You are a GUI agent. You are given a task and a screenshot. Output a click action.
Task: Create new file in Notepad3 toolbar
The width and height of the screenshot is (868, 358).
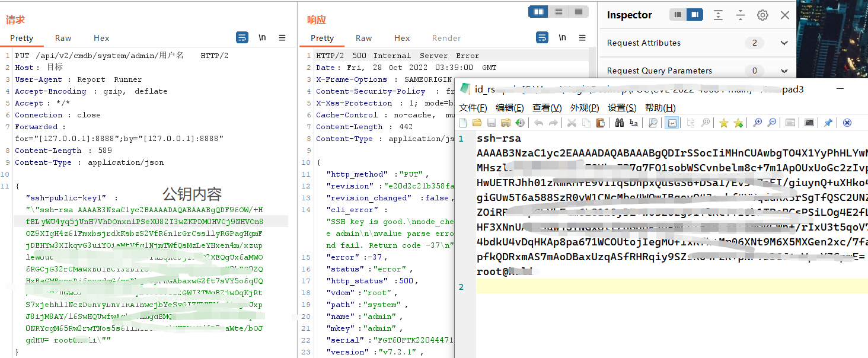click(x=463, y=123)
